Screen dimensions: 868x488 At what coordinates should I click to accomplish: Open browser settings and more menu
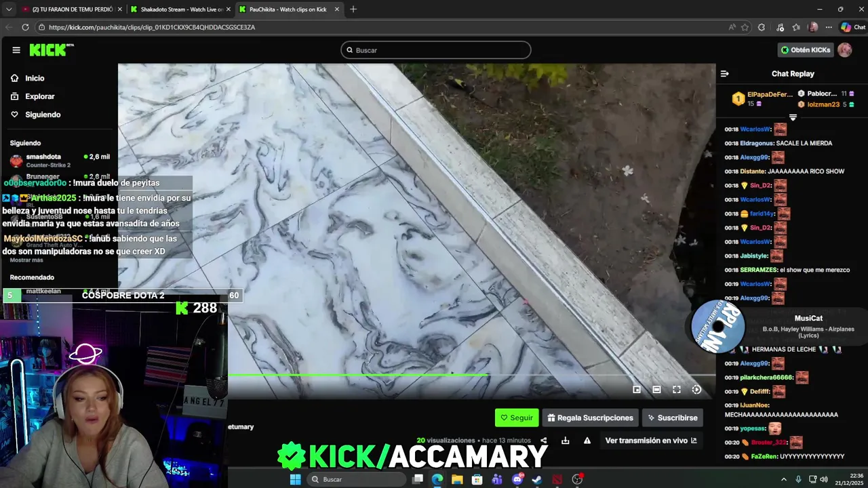829,27
